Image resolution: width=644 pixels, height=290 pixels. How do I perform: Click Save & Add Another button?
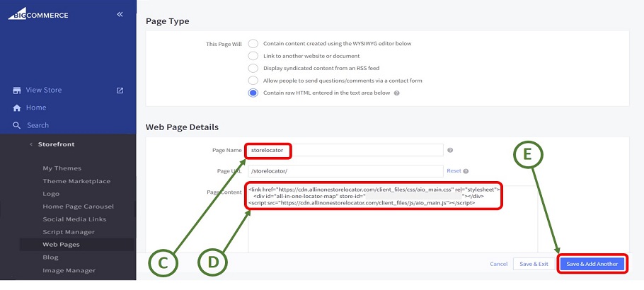(x=592, y=264)
